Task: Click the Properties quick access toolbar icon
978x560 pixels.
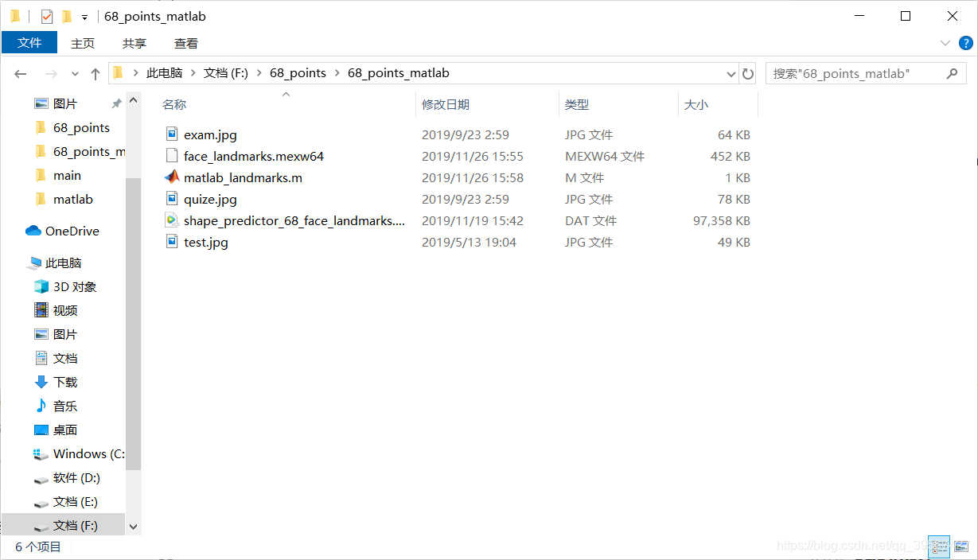Action: (x=47, y=16)
